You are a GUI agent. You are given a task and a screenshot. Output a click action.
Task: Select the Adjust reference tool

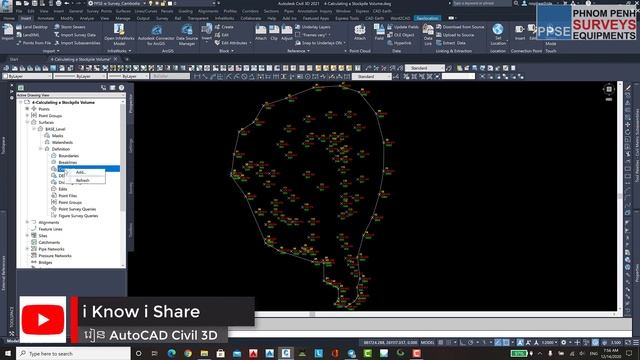(287, 33)
